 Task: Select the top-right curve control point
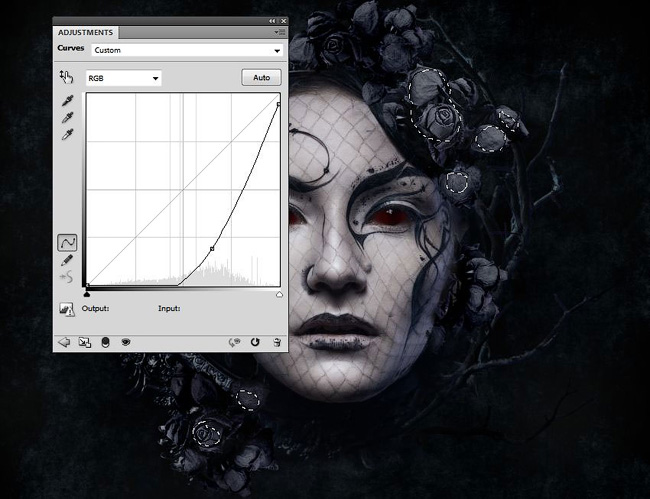tap(279, 104)
